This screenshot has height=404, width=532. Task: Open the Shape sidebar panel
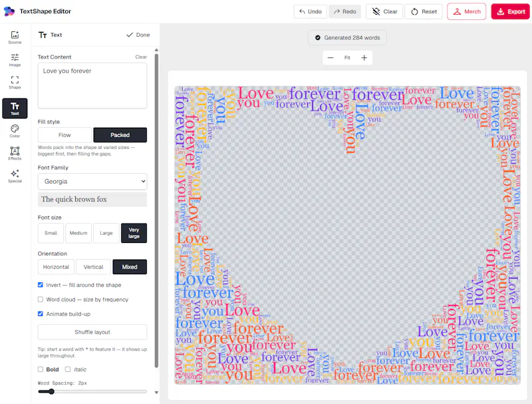pos(15,83)
